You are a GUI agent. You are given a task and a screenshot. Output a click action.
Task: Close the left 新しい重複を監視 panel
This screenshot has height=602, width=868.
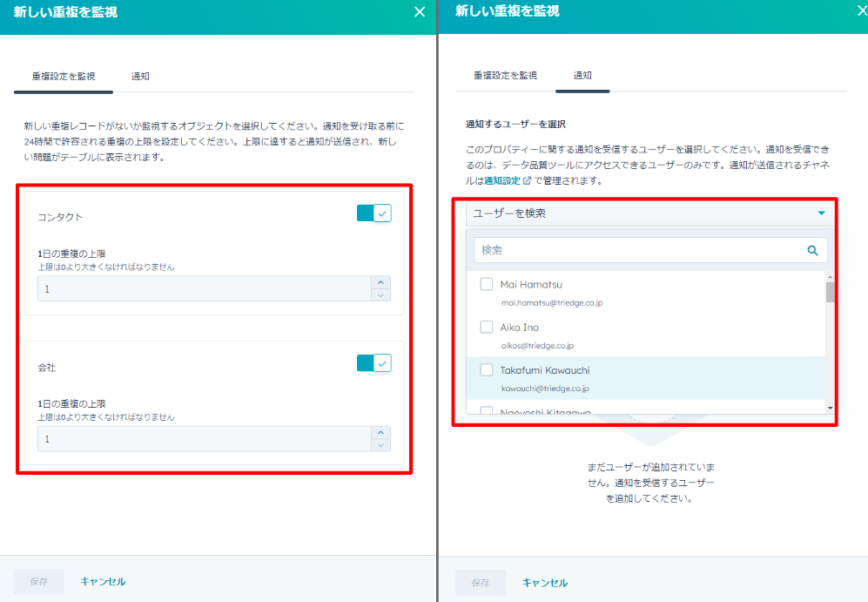pos(420,11)
